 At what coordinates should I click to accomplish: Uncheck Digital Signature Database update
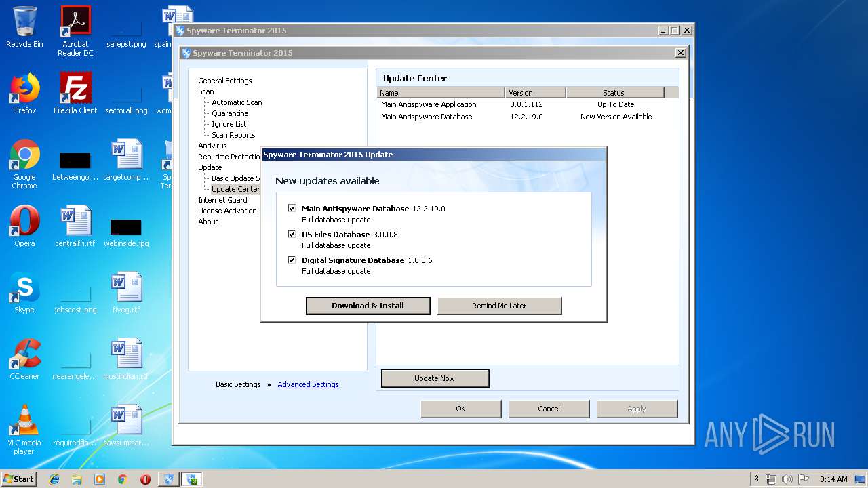click(292, 260)
